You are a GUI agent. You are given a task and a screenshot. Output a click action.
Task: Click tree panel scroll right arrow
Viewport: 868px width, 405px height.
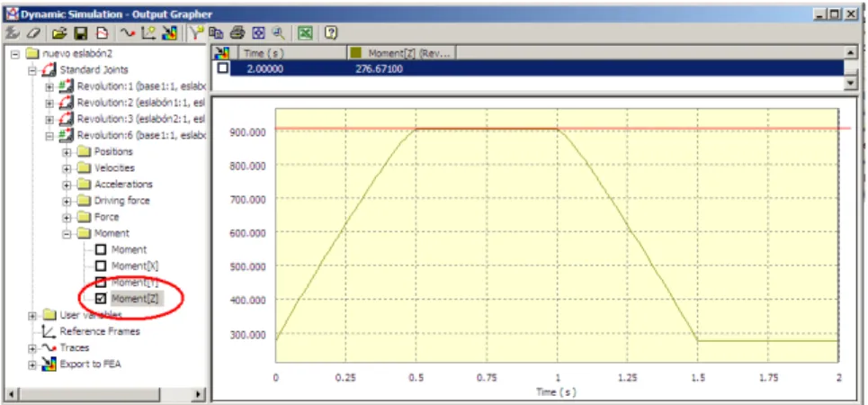[x=198, y=394]
